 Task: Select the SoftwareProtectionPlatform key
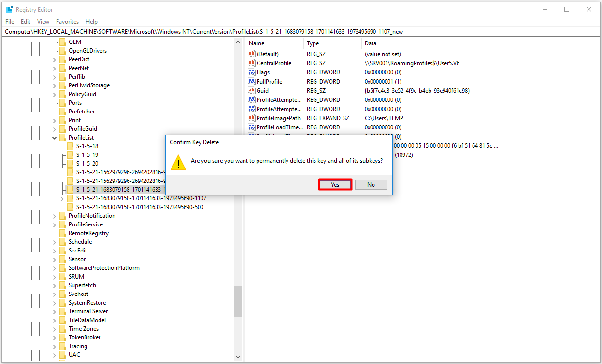[104, 268]
